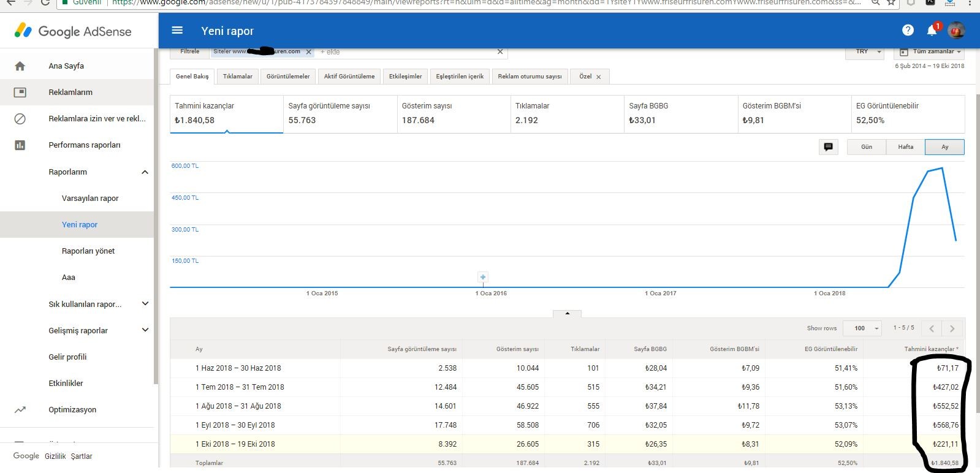Open the Show rows 100 dropdown
The height and width of the screenshot is (473, 980).
point(862,328)
